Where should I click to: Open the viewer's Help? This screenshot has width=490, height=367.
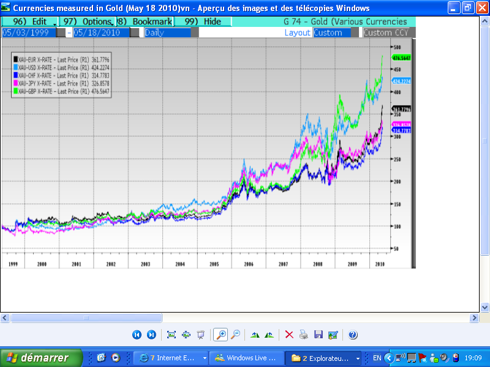pos(353,335)
